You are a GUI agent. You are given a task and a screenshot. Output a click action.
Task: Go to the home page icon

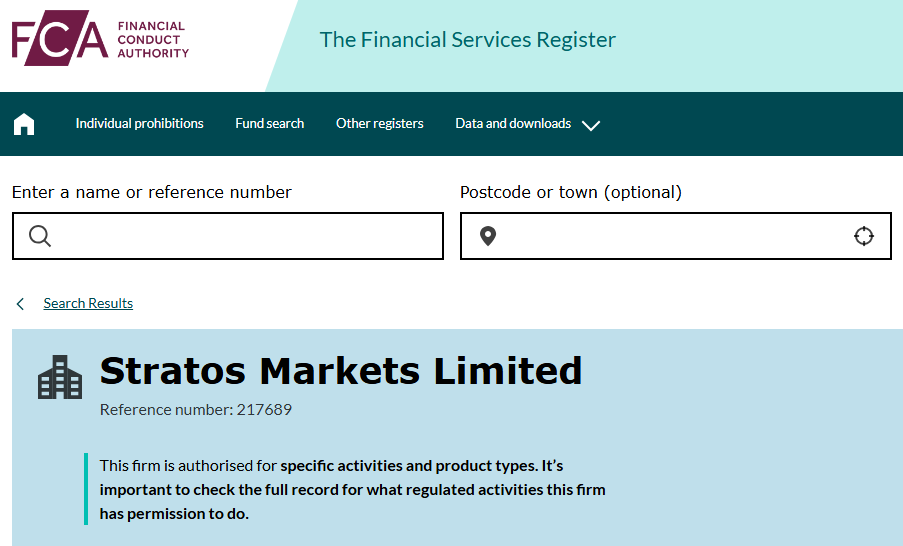click(x=24, y=124)
